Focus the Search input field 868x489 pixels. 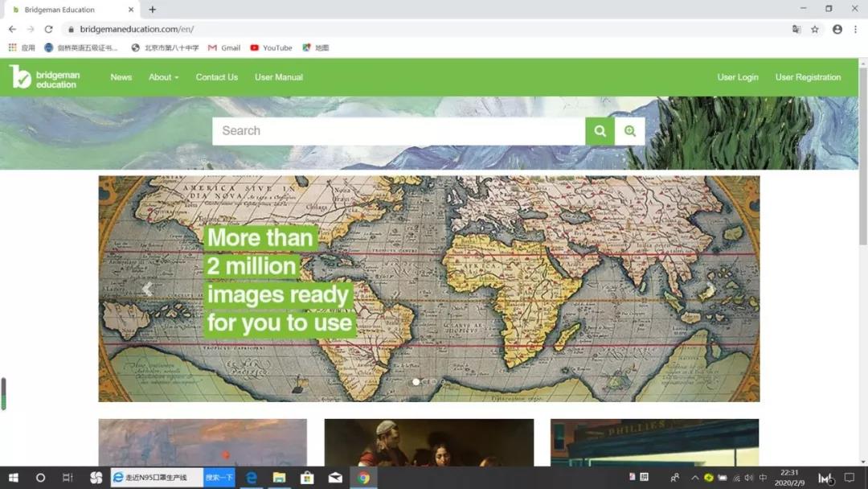coord(398,131)
